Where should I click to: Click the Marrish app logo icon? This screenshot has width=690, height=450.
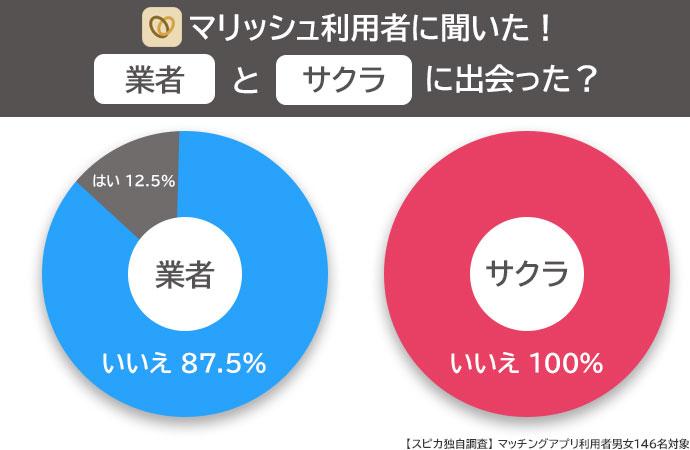(162, 27)
